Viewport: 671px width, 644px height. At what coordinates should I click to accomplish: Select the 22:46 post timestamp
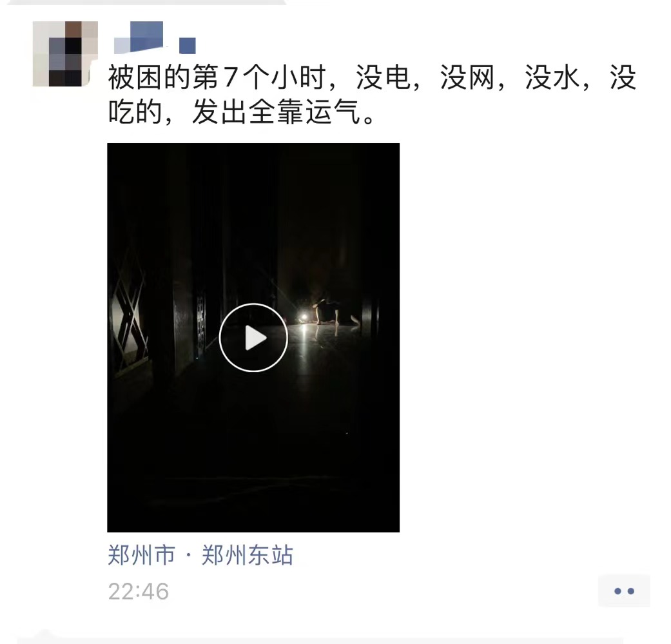138,591
